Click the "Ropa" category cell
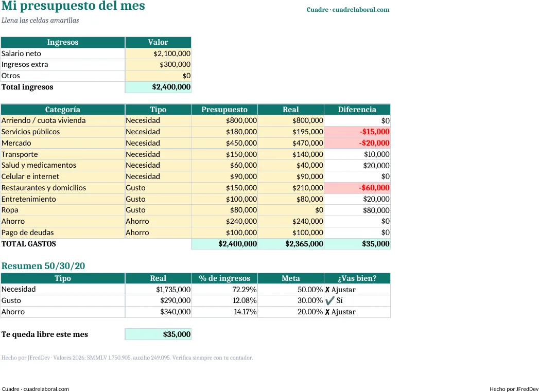The height and width of the screenshot is (392, 539). click(x=63, y=210)
